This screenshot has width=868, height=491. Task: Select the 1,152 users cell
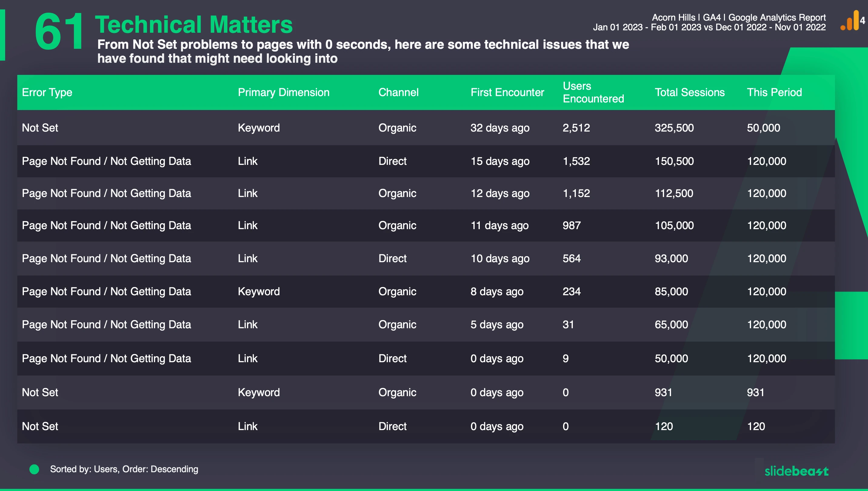click(x=576, y=193)
